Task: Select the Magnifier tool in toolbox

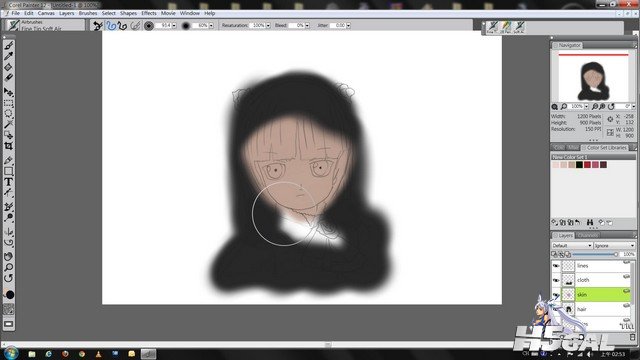Action: [9, 267]
